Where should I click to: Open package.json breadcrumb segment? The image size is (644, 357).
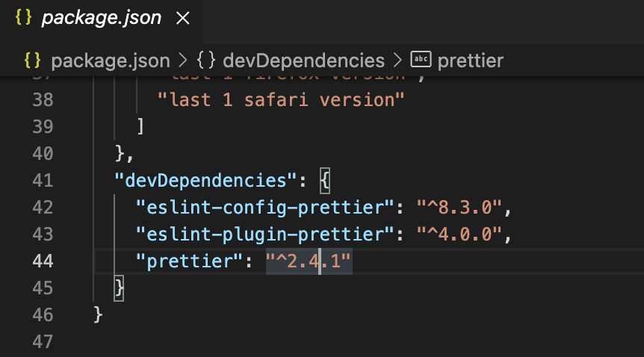(111, 60)
